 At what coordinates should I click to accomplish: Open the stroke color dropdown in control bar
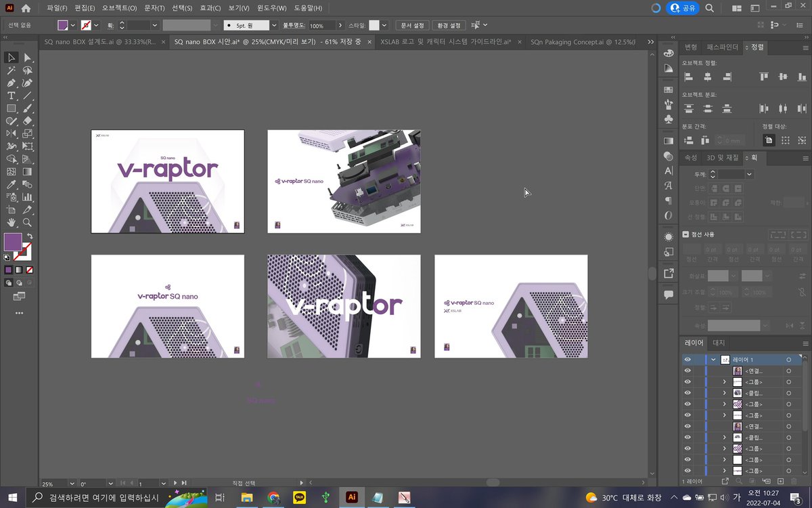[x=96, y=25]
